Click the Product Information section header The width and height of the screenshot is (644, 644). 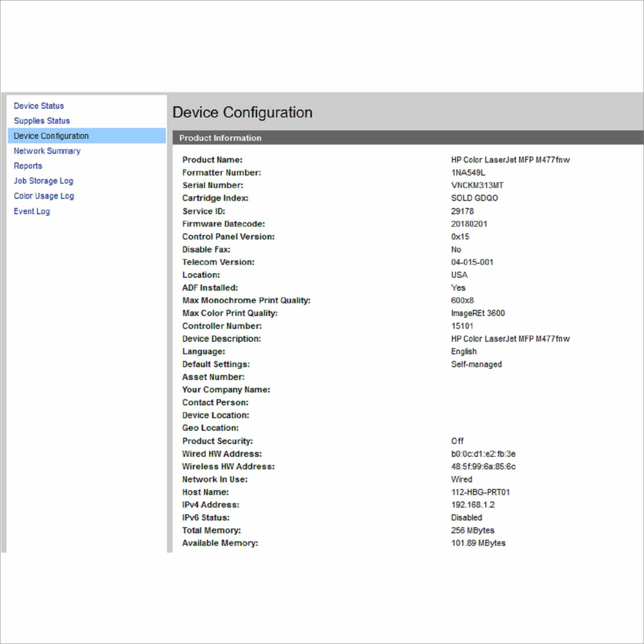click(x=408, y=138)
